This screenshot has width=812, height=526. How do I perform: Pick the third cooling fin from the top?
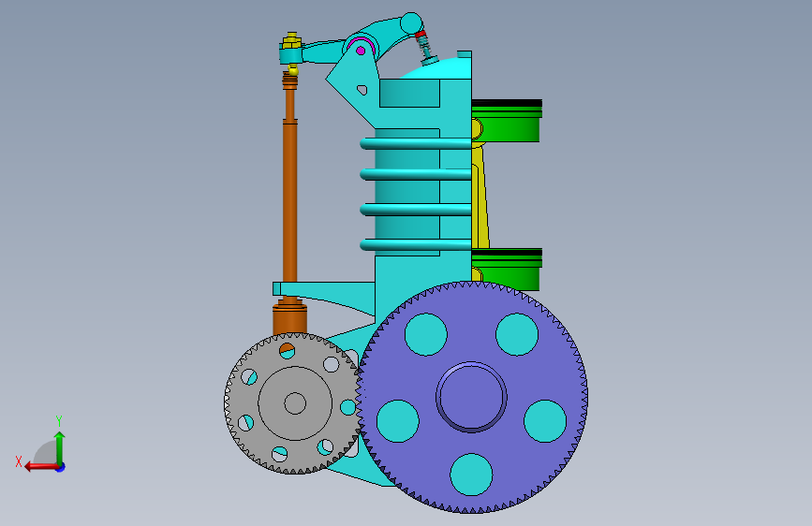[416, 210]
